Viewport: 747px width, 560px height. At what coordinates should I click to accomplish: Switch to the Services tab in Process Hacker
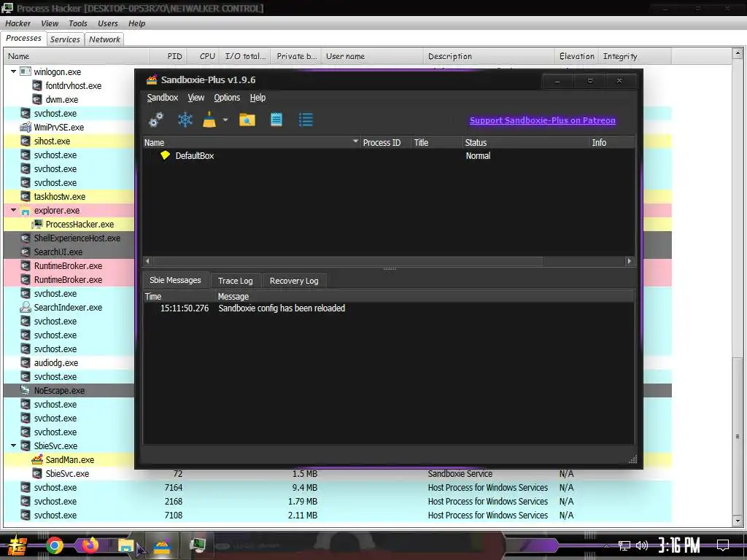tap(65, 39)
